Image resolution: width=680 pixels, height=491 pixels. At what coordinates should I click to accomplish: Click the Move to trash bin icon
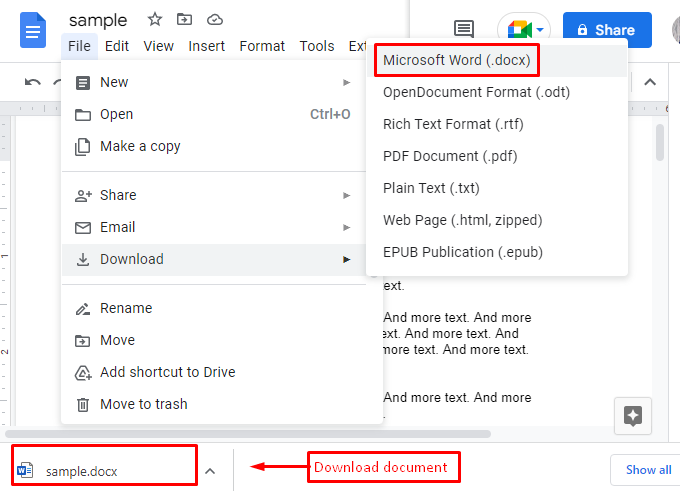83,405
